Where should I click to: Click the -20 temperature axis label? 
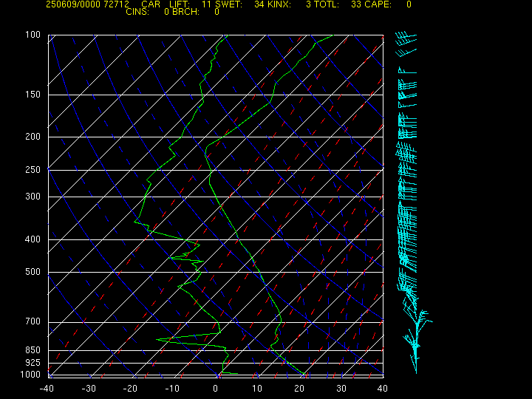coord(130,389)
